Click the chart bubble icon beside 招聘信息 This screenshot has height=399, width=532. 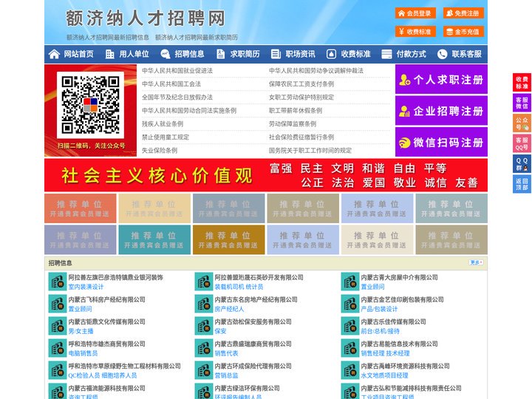(x=166, y=54)
